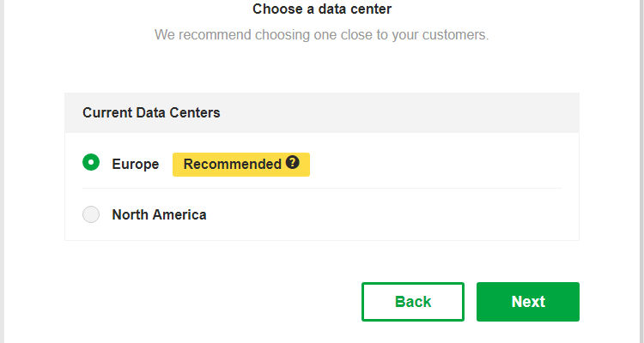The image size is (644, 343).
Task: Click the yellow Recommended badge text
Action: [232, 164]
